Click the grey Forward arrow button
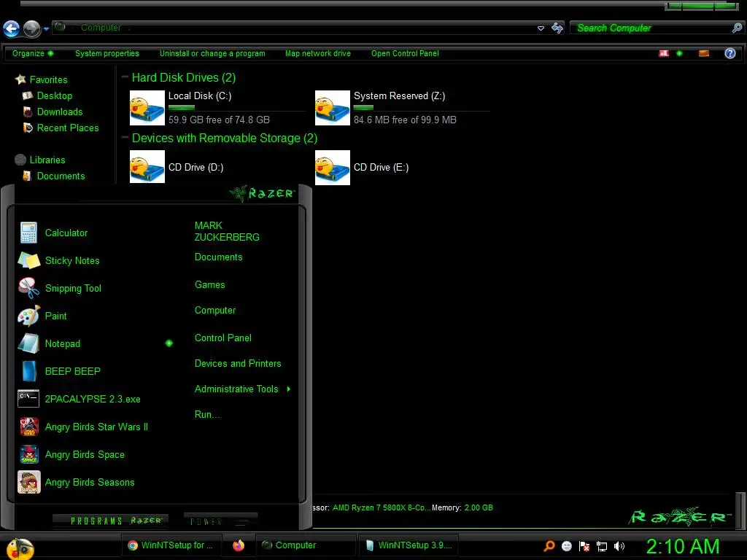The image size is (747, 560). [x=32, y=28]
